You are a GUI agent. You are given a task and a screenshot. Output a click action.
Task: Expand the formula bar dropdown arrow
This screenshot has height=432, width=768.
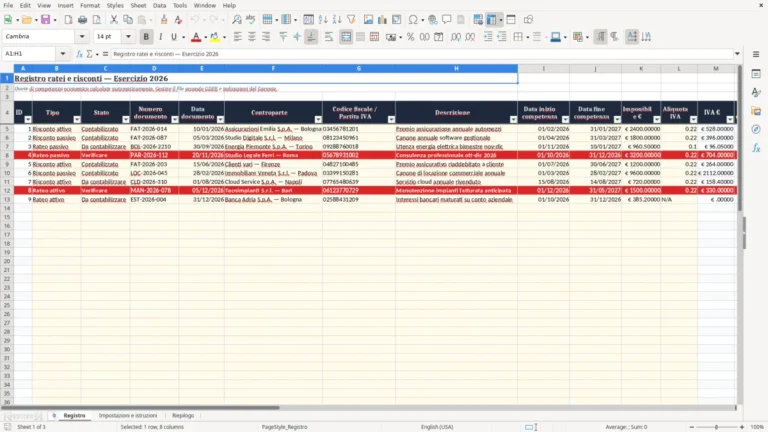click(737, 54)
